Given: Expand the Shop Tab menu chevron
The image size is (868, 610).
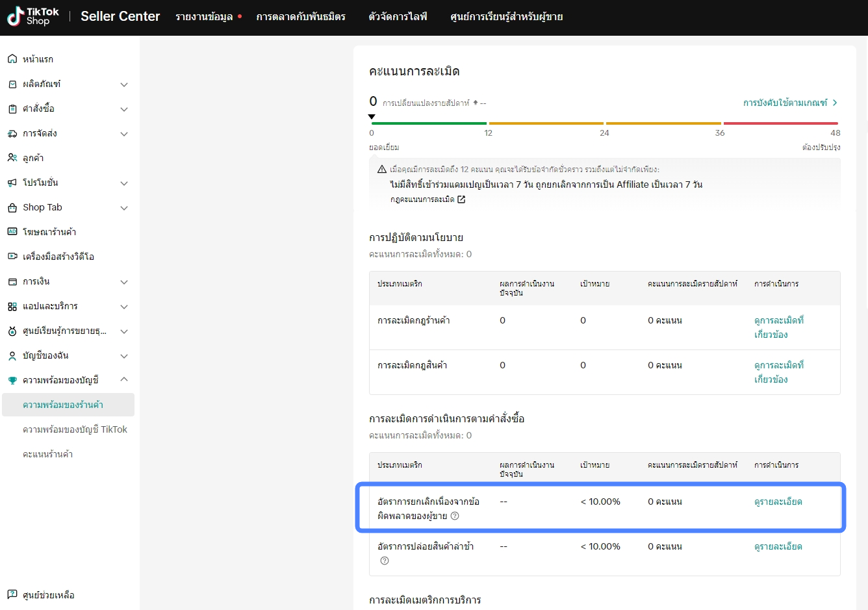Looking at the screenshot, I should click(x=124, y=208).
